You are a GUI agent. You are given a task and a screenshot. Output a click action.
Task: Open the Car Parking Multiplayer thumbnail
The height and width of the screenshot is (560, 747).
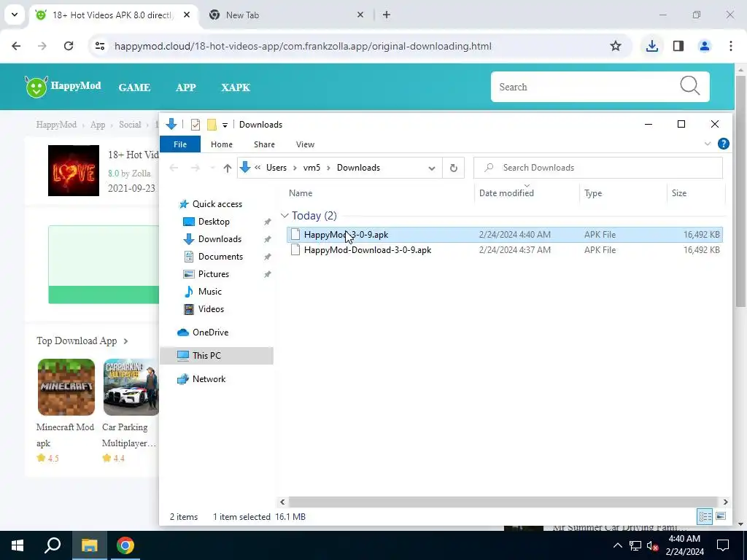click(131, 387)
